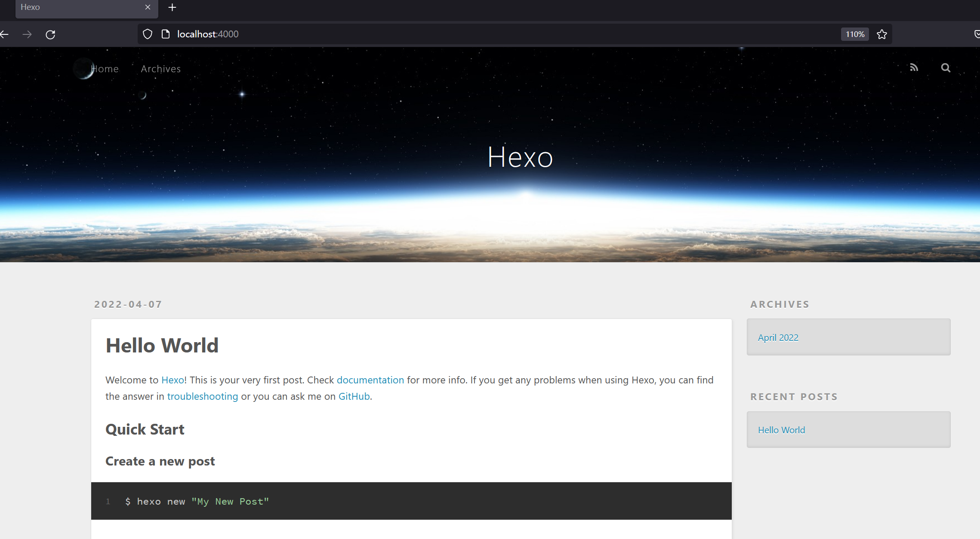Click the forward navigation arrow
This screenshot has height=539, width=980.
(x=27, y=34)
